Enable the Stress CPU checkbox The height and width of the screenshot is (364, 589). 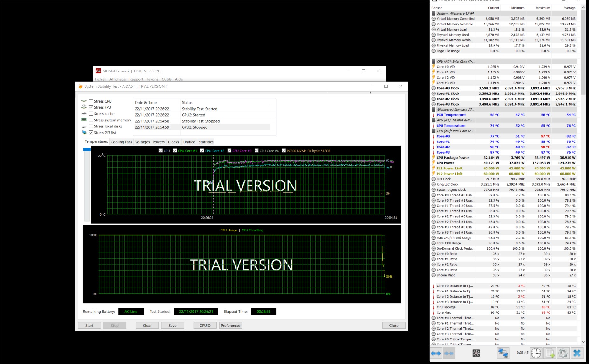click(x=91, y=101)
